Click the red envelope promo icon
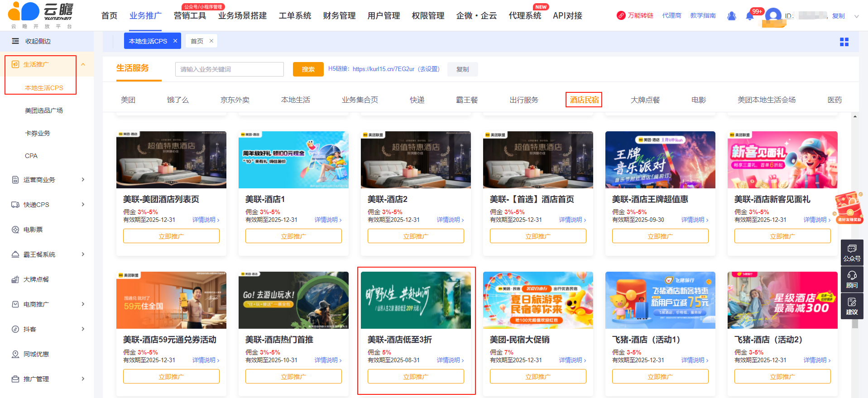Viewport: 868px width, 398px height. pyautogui.click(x=849, y=207)
